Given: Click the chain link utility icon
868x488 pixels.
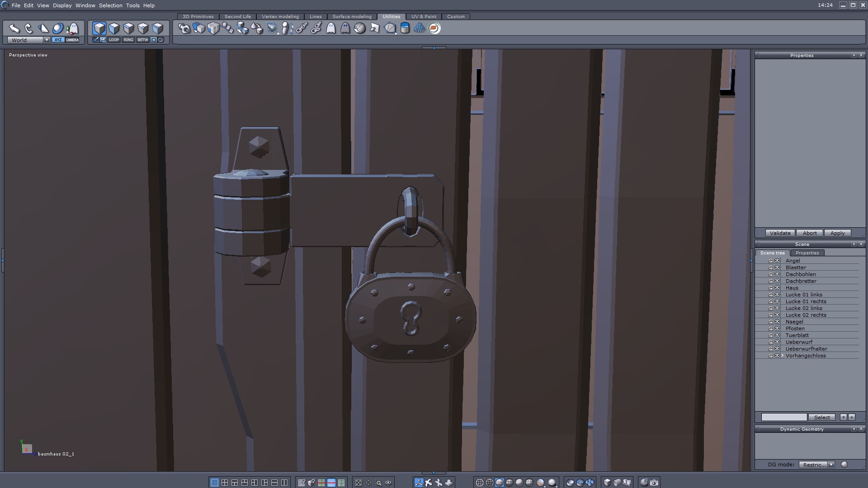Looking at the screenshot, I should tap(302, 28).
